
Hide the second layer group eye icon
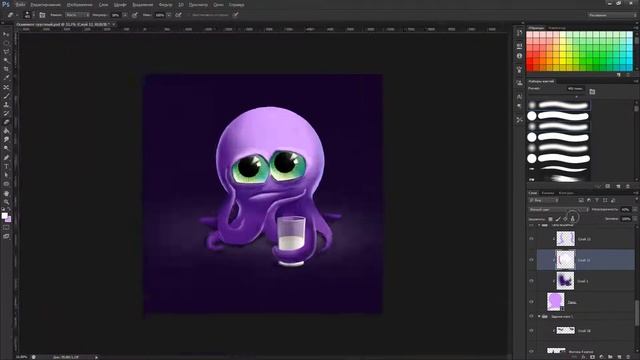tap(531, 316)
